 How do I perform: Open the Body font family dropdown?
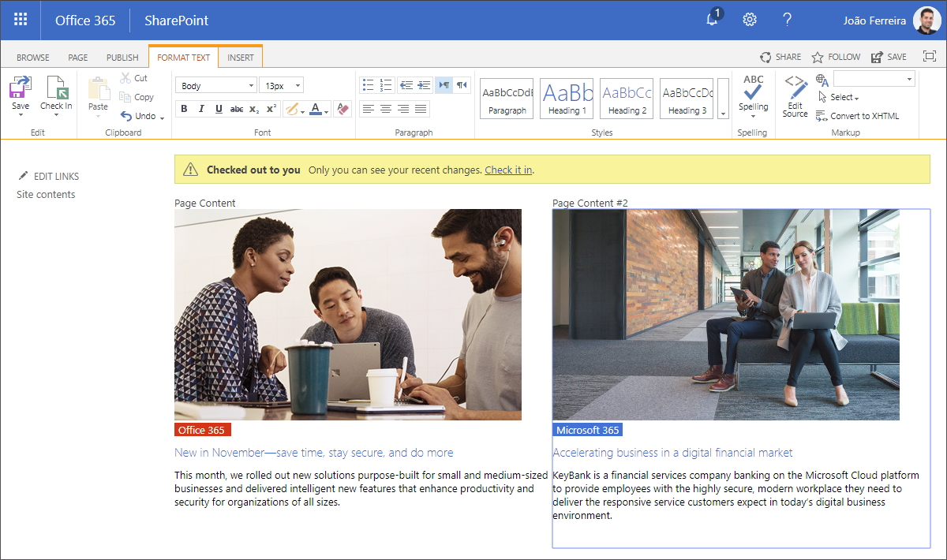pos(251,85)
